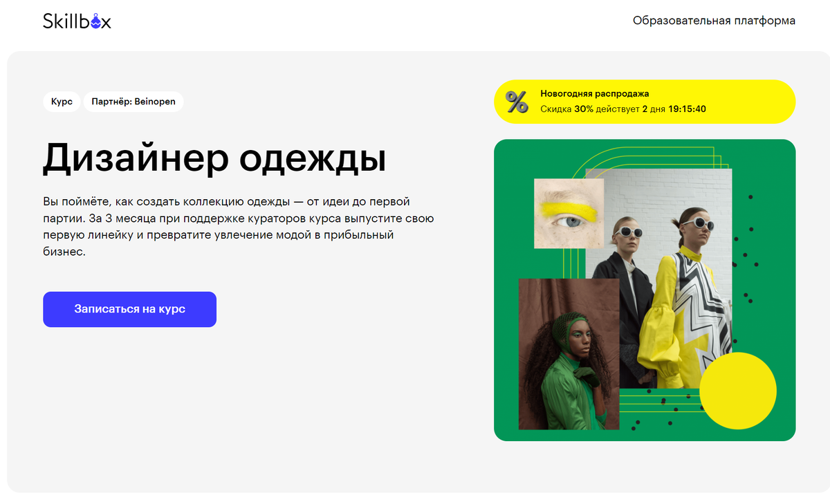Open the 'Новогодняя распродажа' banner title
Image resolution: width=830 pixels, height=504 pixels.
click(594, 94)
